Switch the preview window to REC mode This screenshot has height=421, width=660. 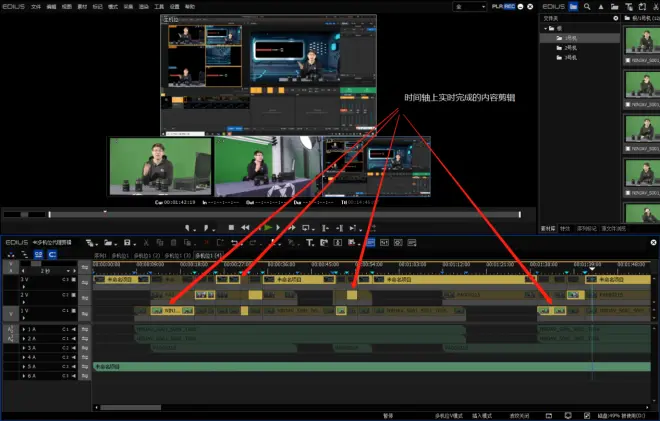click(x=509, y=6)
